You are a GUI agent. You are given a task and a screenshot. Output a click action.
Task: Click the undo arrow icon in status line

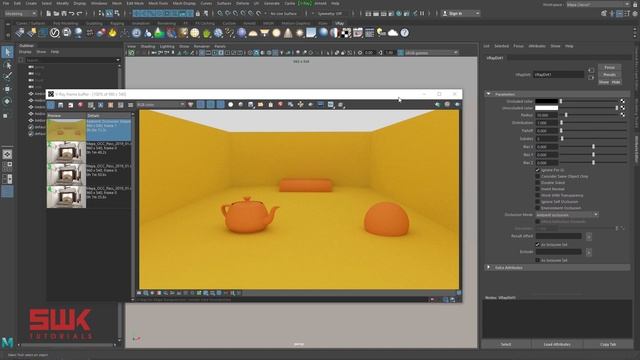coord(72,13)
